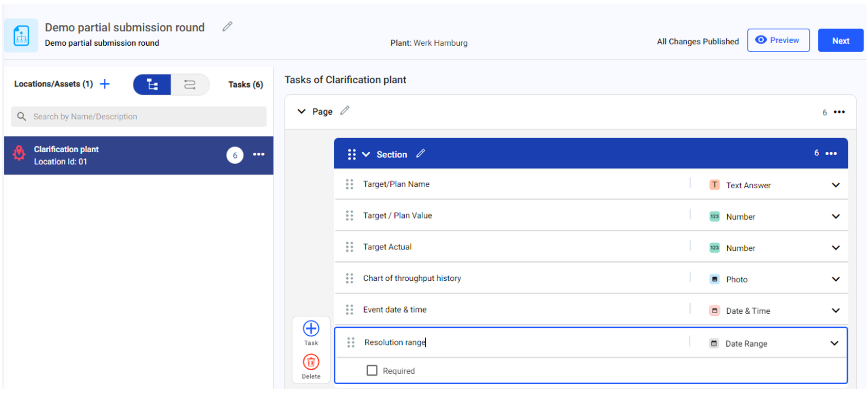Open the Page three-dot options menu

click(x=839, y=112)
